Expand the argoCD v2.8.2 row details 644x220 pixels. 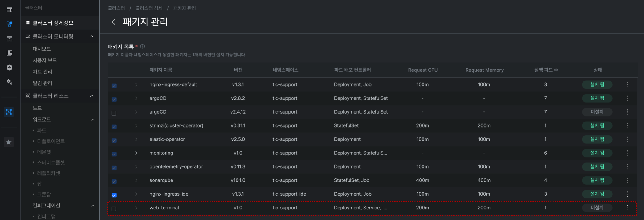(136, 98)
